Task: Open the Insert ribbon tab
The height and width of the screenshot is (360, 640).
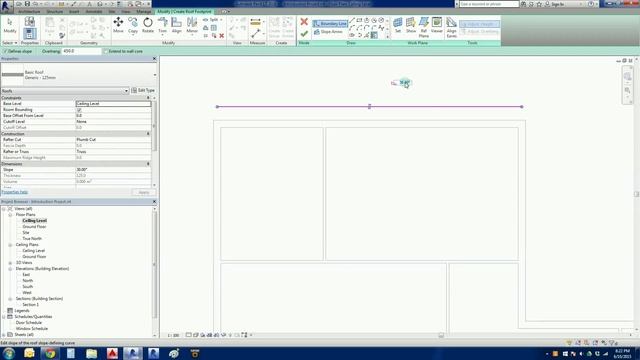Action: [74, 11]
